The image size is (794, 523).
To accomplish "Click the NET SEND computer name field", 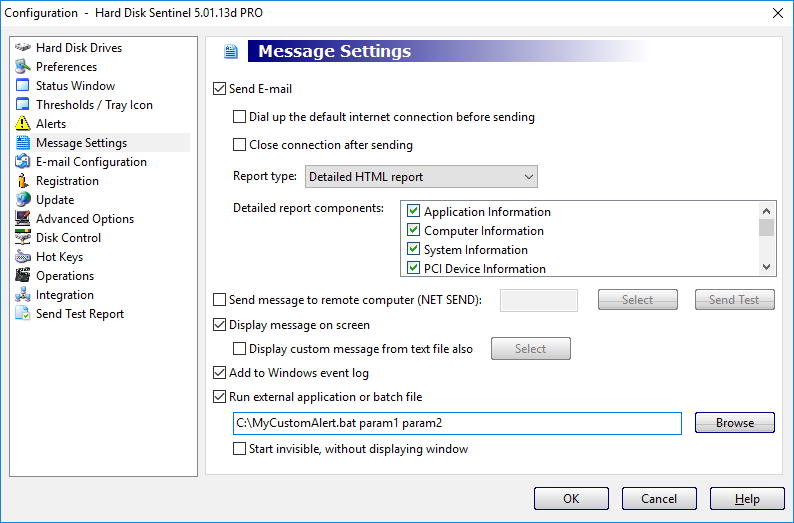I will 539,300.
